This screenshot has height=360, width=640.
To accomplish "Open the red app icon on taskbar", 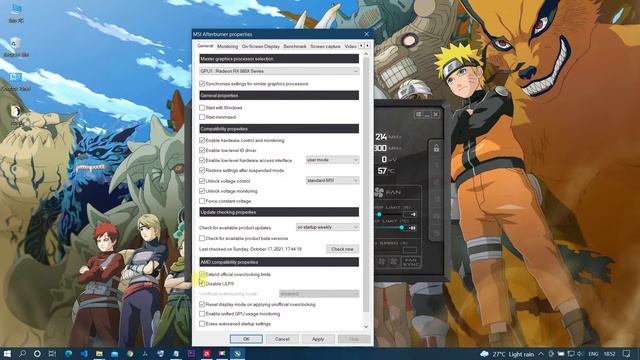I will click(207, 353).
